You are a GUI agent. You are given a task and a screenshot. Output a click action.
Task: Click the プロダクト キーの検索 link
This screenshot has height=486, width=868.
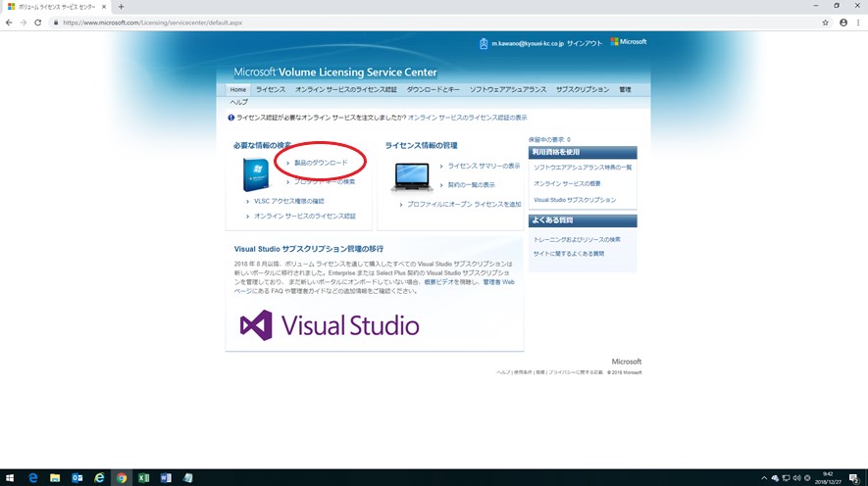tap(325, 181)
